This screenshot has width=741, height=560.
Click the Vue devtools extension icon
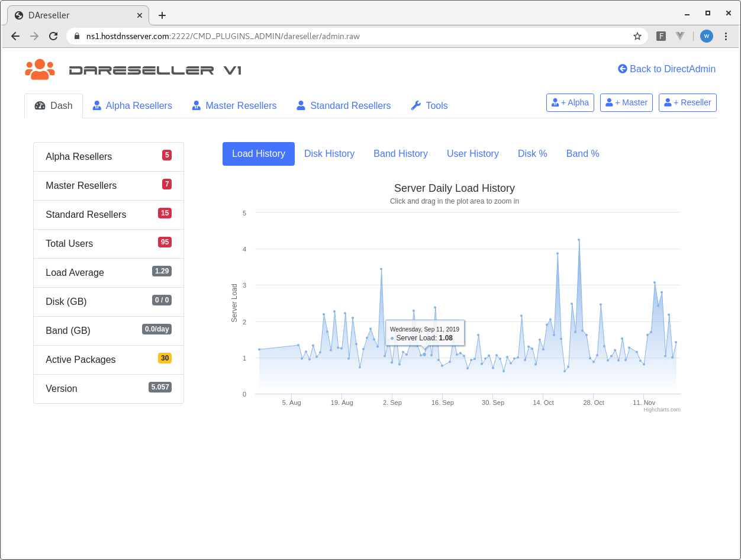(x=680, y=36)
